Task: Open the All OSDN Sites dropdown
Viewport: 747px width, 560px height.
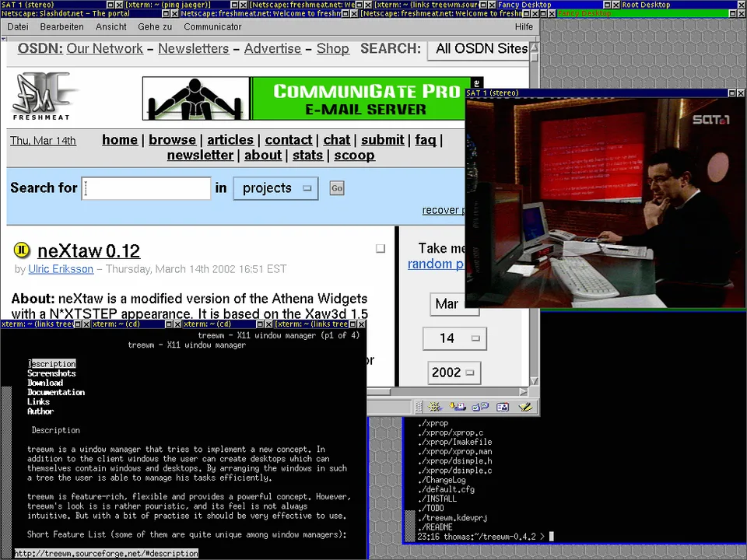Action: tap(479, 49)
